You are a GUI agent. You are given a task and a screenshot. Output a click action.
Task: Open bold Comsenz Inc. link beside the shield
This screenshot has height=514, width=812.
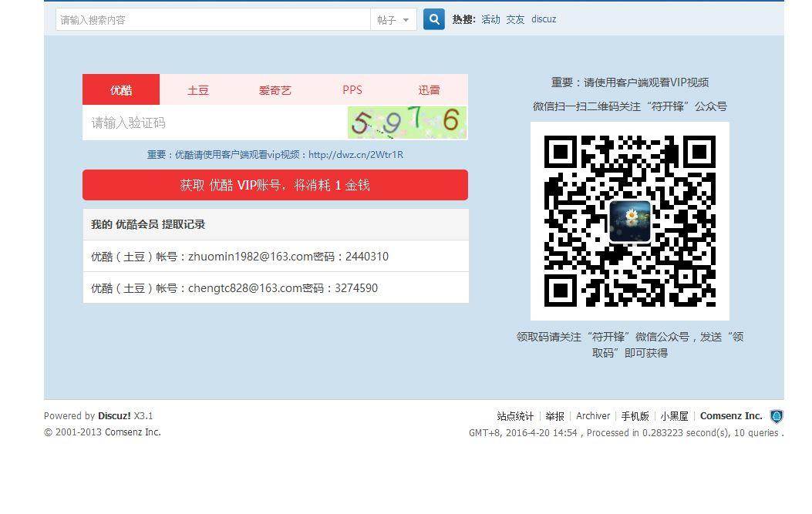pyautogui.click(x=731, y=416)
